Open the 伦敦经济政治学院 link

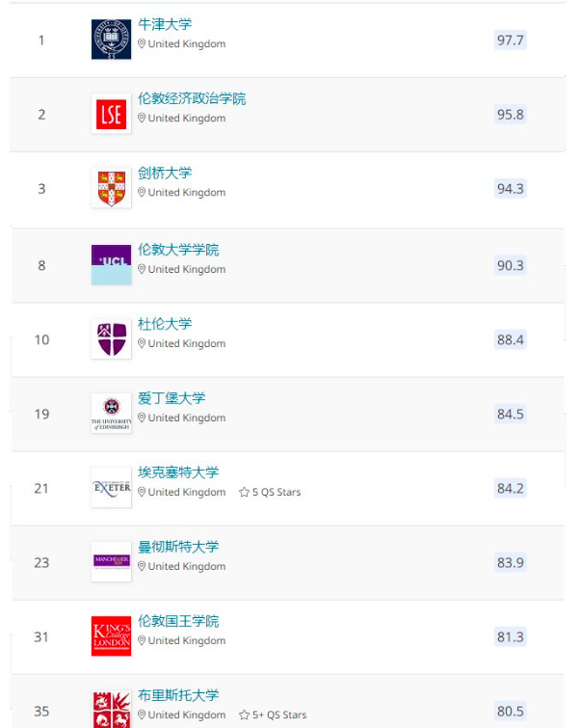[x=192, y=98]
